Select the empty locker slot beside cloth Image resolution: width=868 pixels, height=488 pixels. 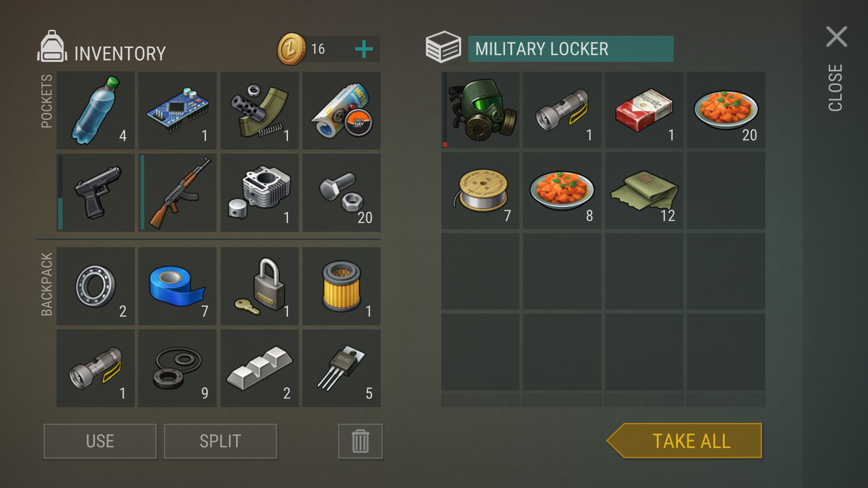[x=726, y=191]
